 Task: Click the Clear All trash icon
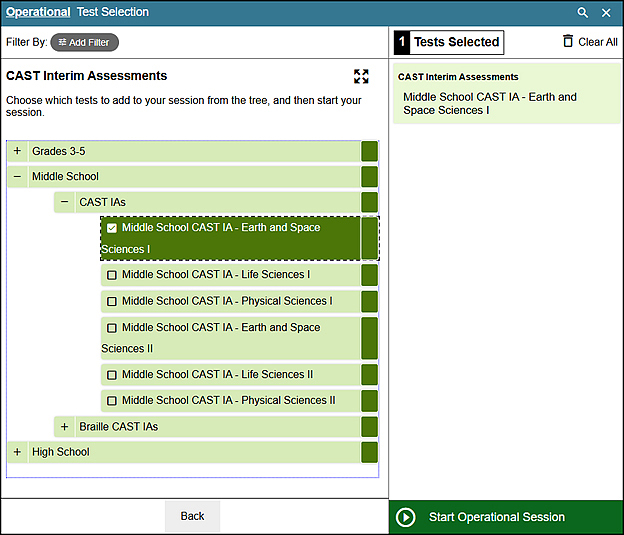pyautogui.click(x=568, y=41)
